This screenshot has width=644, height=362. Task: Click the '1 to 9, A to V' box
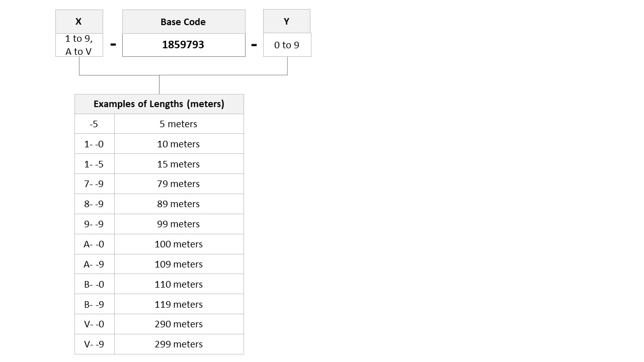click(x=79, y=45)
